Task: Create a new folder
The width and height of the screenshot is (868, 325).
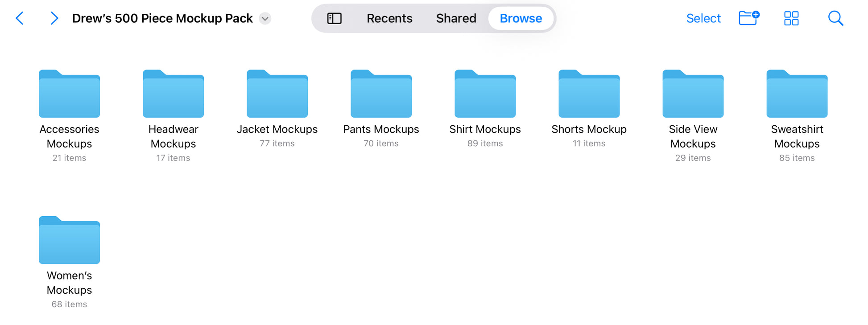Action: pos(748,18)
